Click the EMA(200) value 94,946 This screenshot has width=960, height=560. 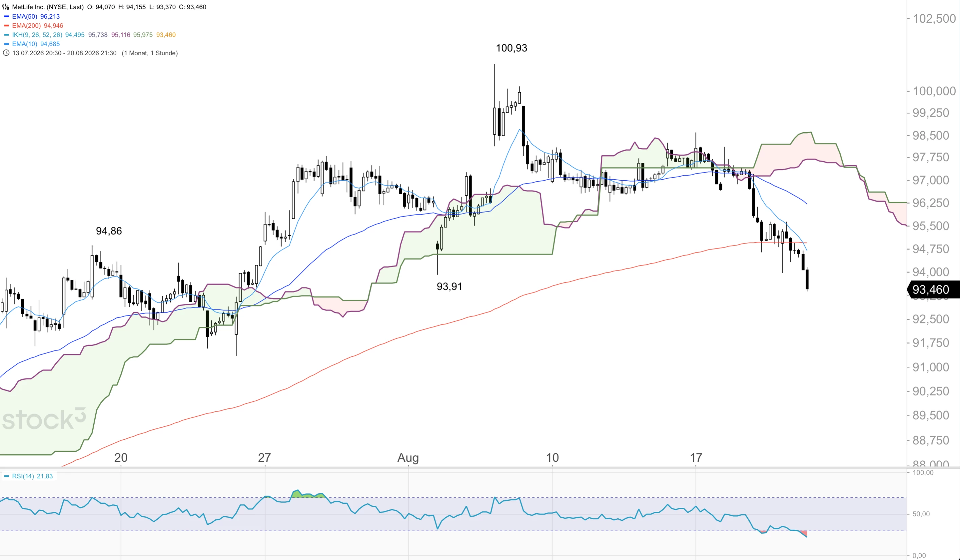pyautogui.click(x=53, y=25)
